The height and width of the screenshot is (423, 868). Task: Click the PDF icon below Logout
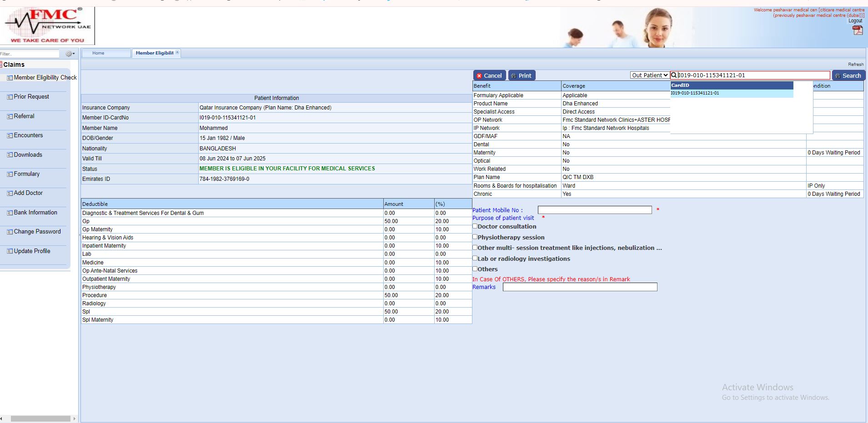[x=857, y=30]
